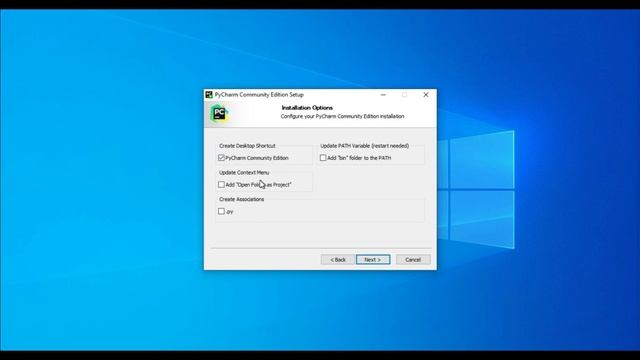Uncheck the PyCharm Community Edition desktop shortcut checkbox
Screen dimensions: 640x360
pos(221,158)
